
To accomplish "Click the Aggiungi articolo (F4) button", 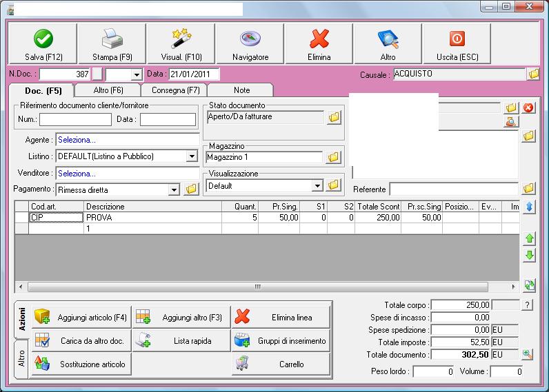I will click(x=72, y=318).
